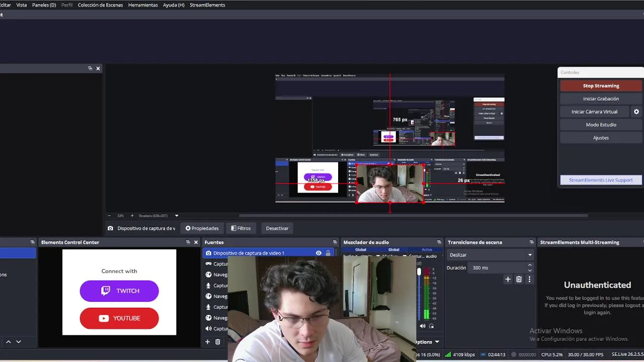Click the preview horizontal scrollbar
The height and width of the screenshot is (362, 644).
click(413, 216)
